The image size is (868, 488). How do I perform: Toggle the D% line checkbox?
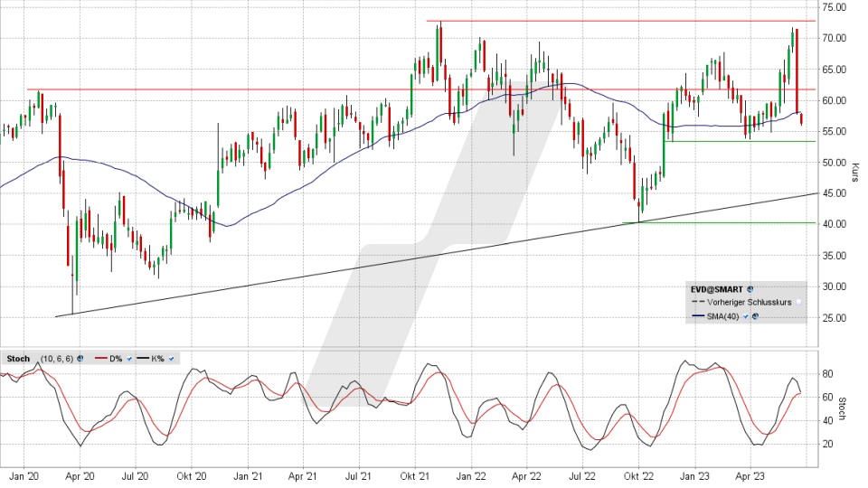click(129, 359)
